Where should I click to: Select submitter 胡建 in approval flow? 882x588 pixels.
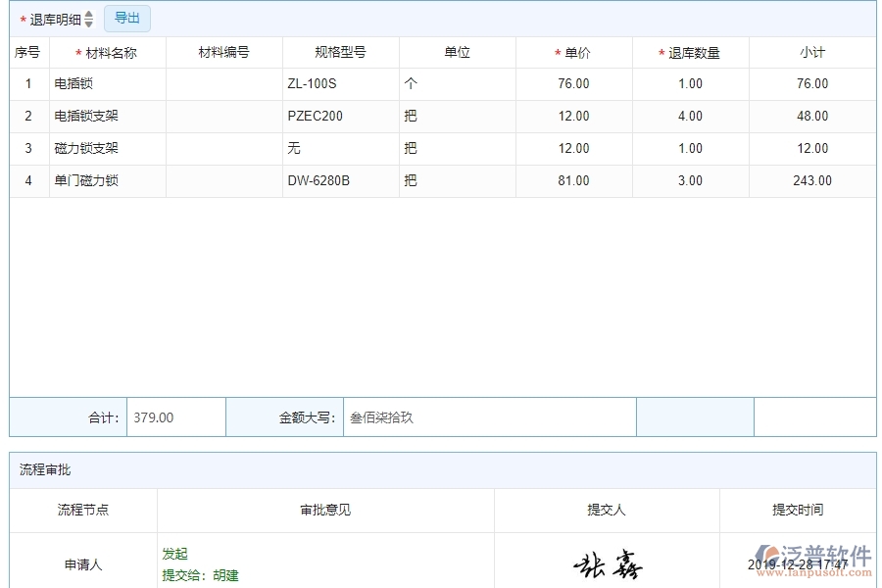click(x=223, y=576)
